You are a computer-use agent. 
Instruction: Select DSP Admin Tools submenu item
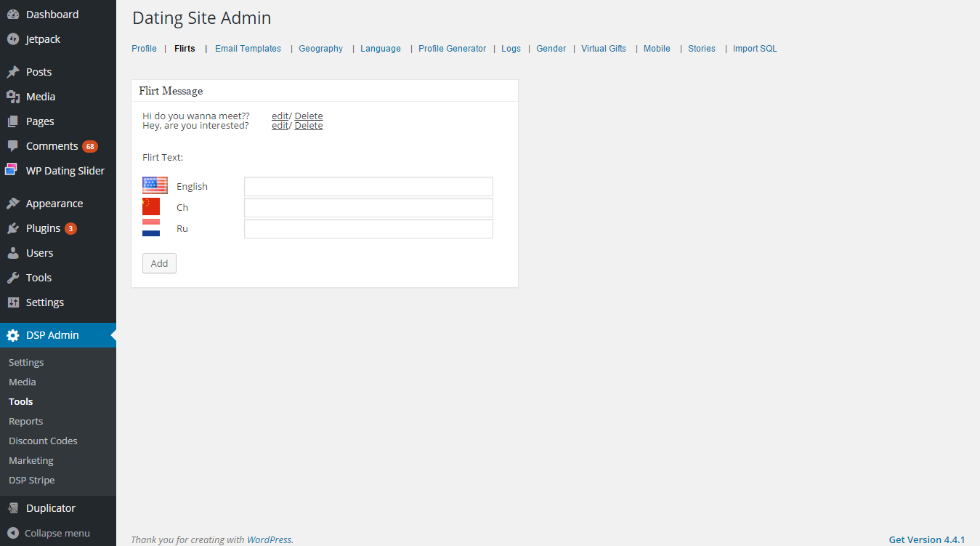(21, 401)
